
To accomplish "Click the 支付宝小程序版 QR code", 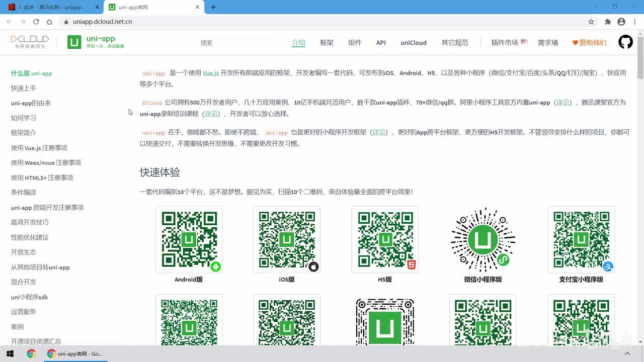I will coord(581,239).
